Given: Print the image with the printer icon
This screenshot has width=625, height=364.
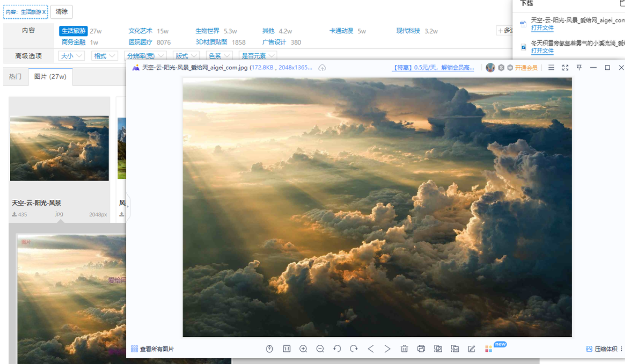Looking at the screenshot, I should (x=421, y=349).
